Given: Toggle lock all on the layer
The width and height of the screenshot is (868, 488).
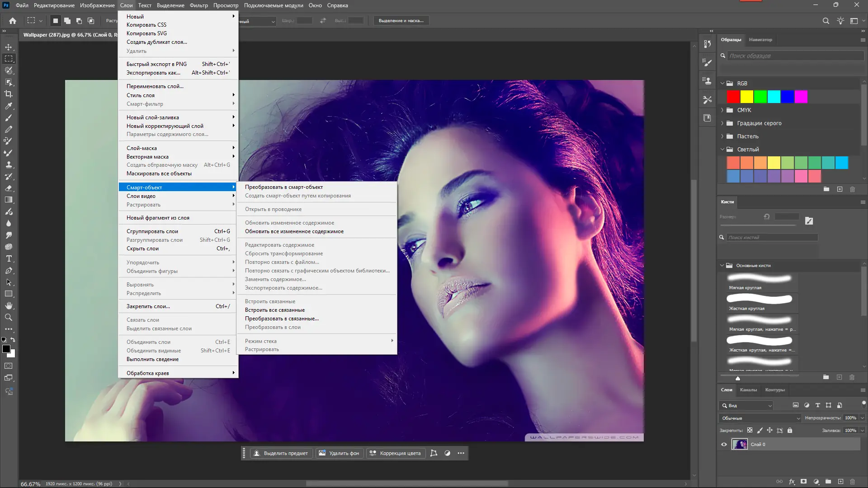Looking at the screenshot, I should [x=790, y=431].
